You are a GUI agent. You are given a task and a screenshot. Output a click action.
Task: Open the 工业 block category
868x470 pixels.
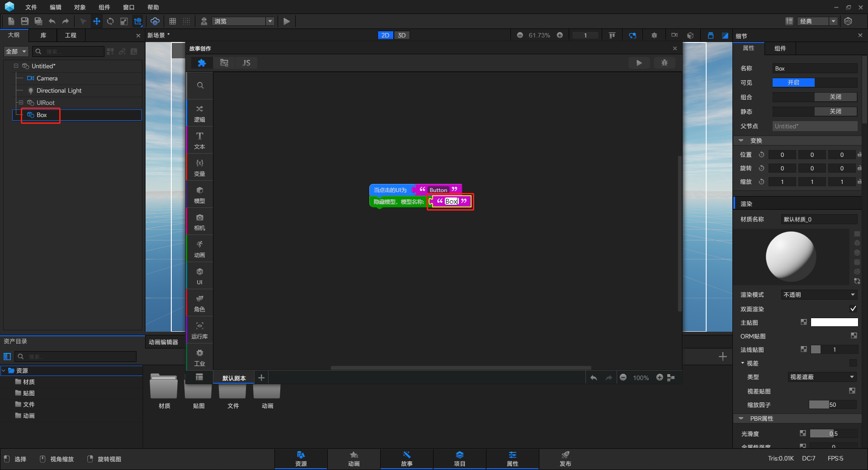coord(199,357)
